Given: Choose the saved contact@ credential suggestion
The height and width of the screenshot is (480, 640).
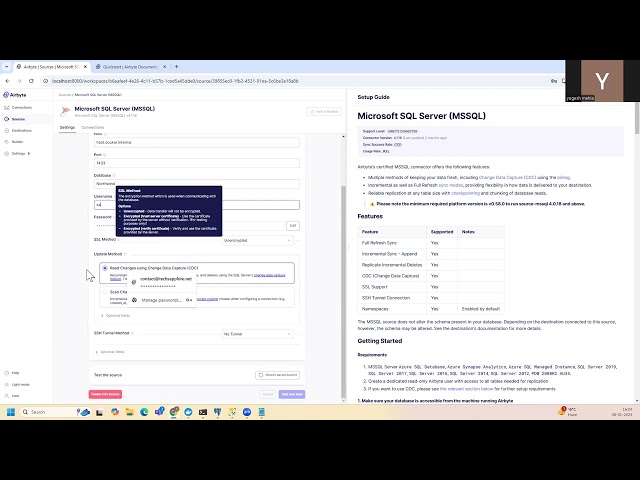Looking at the screenshot, I should [162, 282].
